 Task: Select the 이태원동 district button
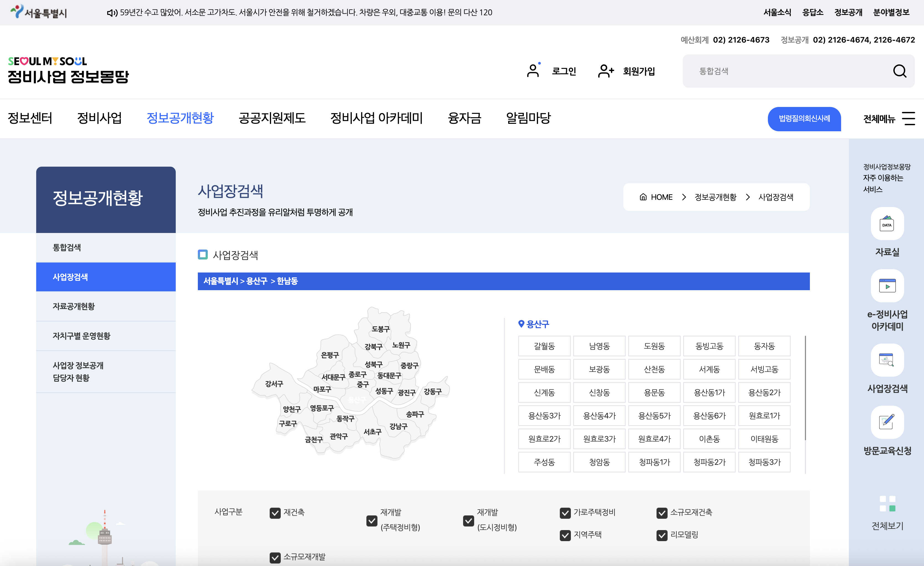(764, 439)
